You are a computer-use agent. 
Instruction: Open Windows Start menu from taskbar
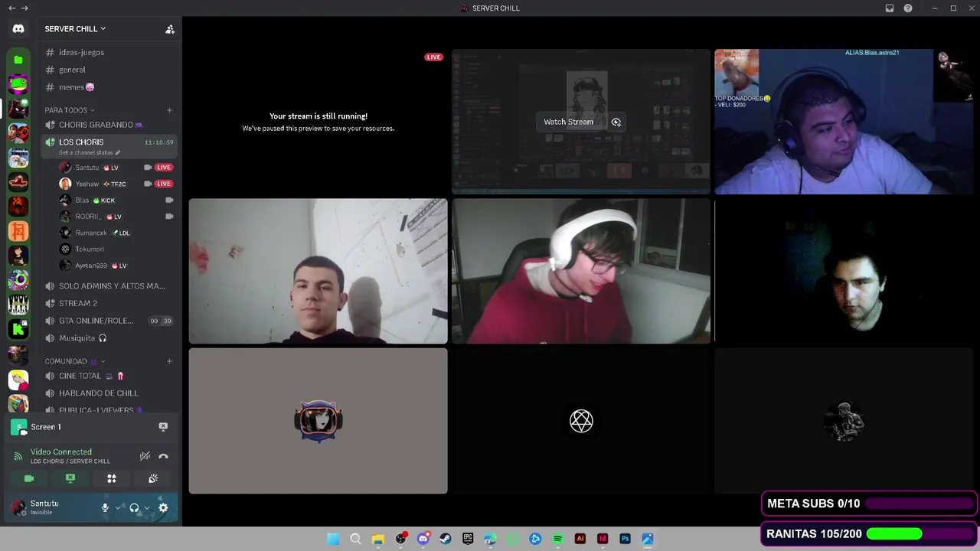point(333,539)
